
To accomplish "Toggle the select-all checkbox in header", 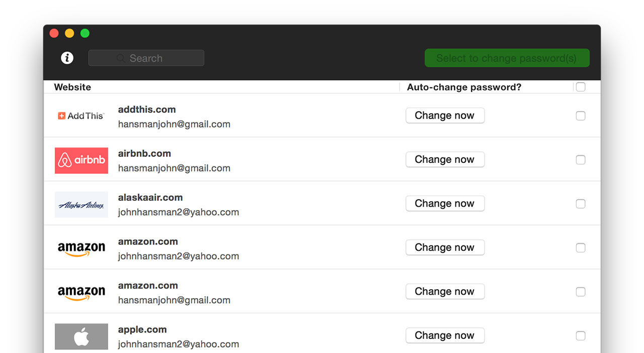I will (x=581, y=87).
